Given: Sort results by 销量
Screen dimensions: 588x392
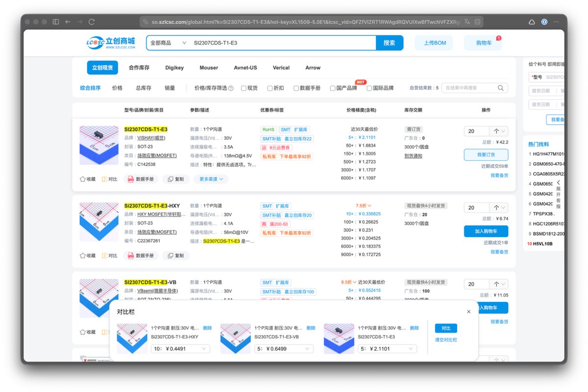Looking at the screenshot, I should pos(170,88).
